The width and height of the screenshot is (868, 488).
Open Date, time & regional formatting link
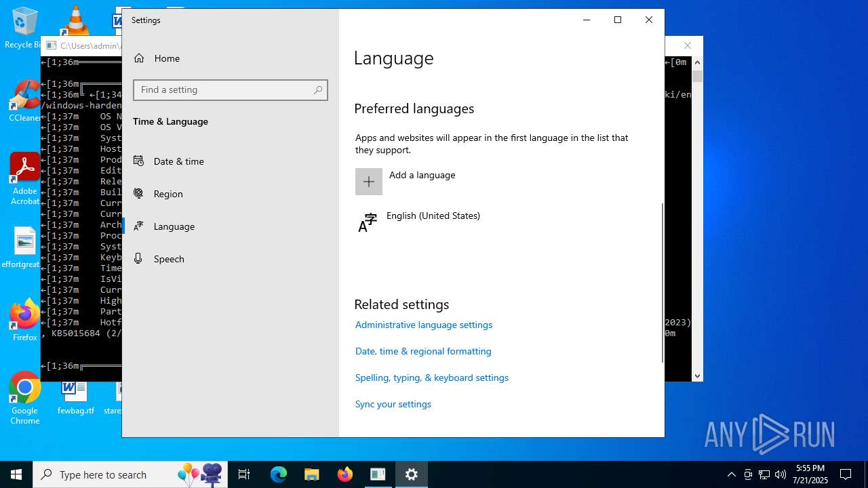(x=423, y=351)
